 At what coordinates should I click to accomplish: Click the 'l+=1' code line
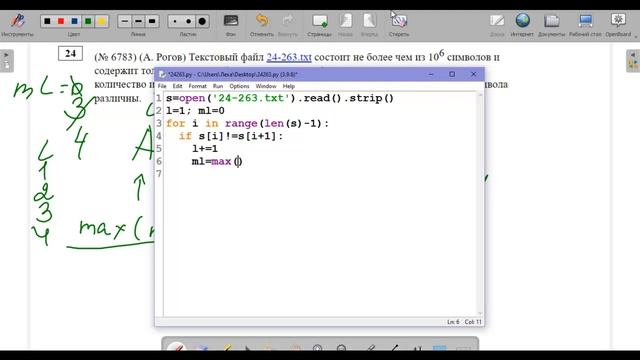tap(205, 149)
